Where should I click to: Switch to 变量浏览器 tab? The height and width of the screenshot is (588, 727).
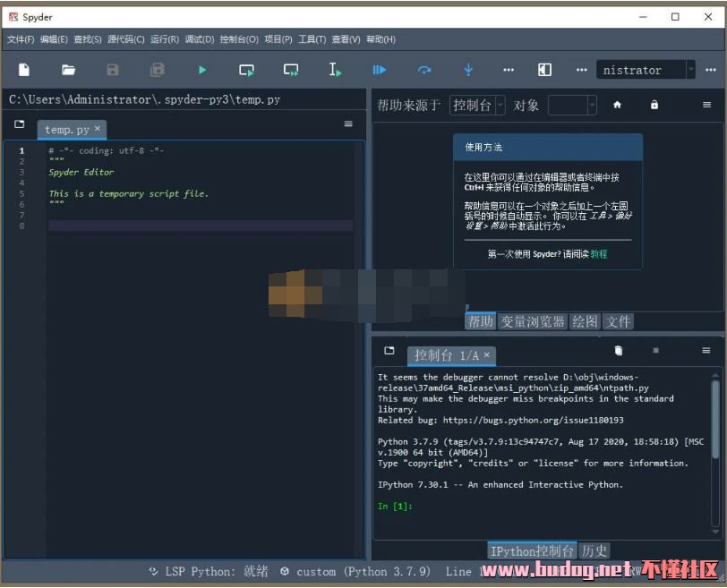532,321
